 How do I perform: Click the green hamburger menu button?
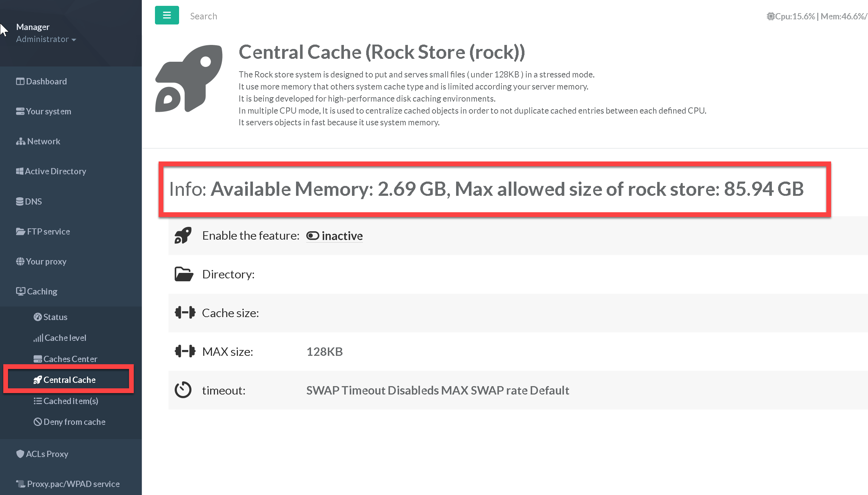(x=167, y=15)
